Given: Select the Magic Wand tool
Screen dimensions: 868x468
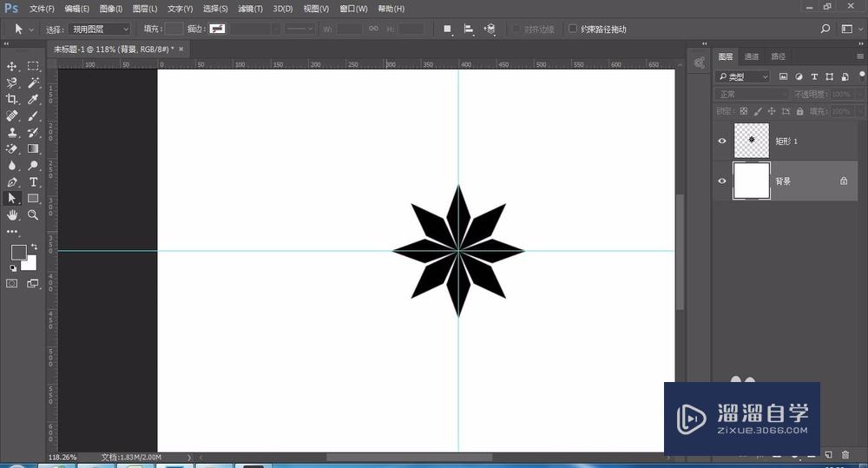Looking at the screenshot, I should (x=33, y=83).
